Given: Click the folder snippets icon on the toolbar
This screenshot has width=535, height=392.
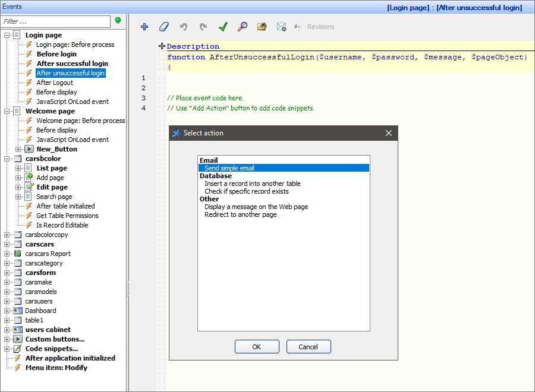Looking at the screenshot, I should point(262,27).
